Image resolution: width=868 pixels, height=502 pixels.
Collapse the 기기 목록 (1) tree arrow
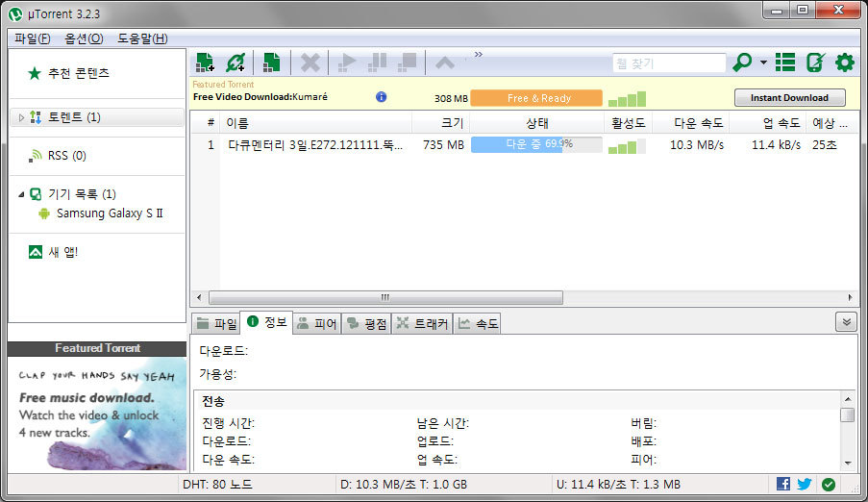click(21, 194)
